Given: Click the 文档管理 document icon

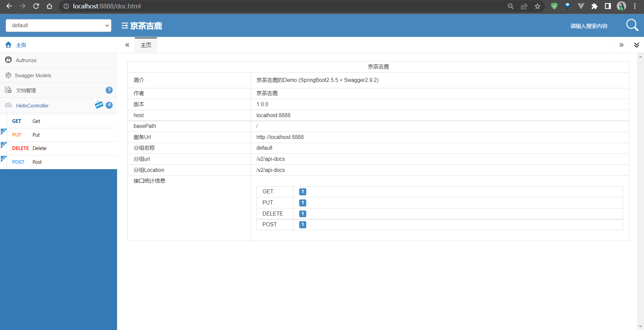Looking at the screenshot, I should pos(8,90).
